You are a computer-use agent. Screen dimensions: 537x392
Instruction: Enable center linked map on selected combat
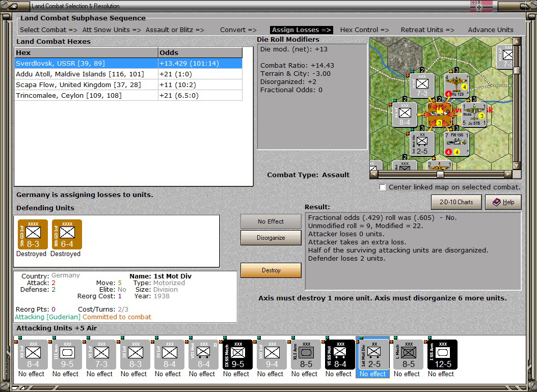[383, 187]
